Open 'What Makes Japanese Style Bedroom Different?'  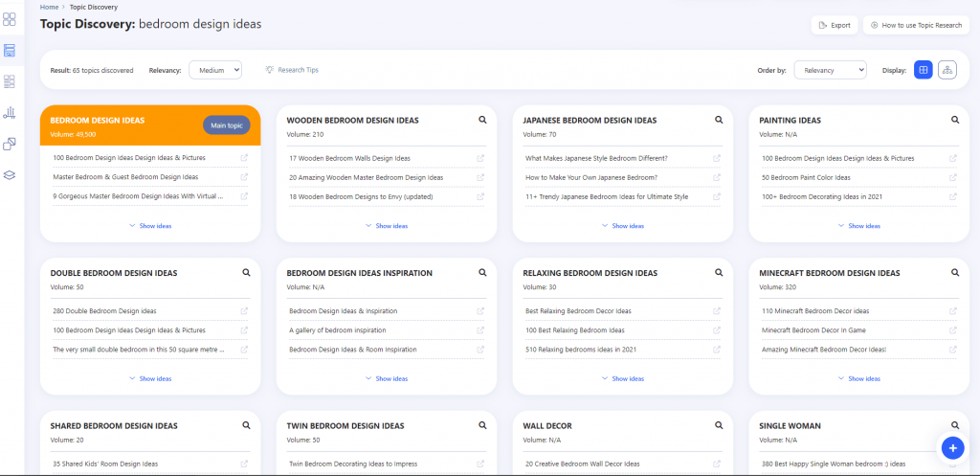[597, 158]
